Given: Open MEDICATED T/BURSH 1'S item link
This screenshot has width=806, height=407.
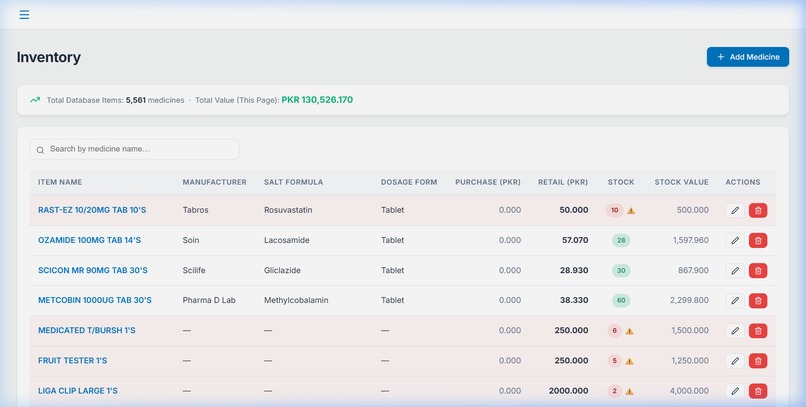Looking at the screenshot, I should 87,330.
